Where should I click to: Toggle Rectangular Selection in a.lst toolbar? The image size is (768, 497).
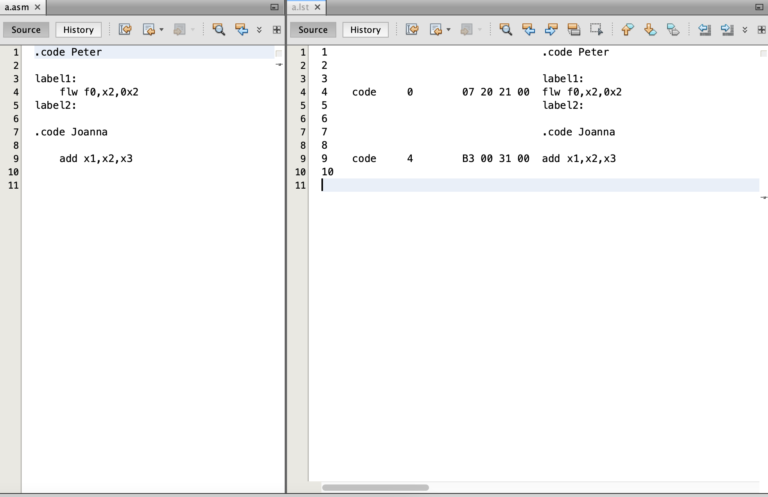596,29
